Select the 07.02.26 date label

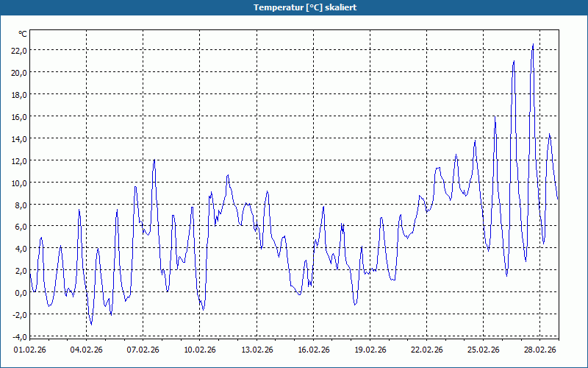(x=143, y=350)
